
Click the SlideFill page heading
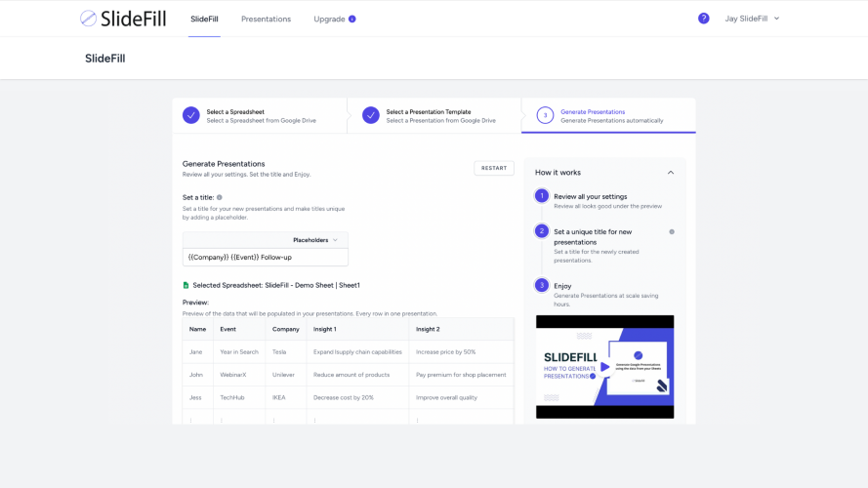(x=105, y=59)
